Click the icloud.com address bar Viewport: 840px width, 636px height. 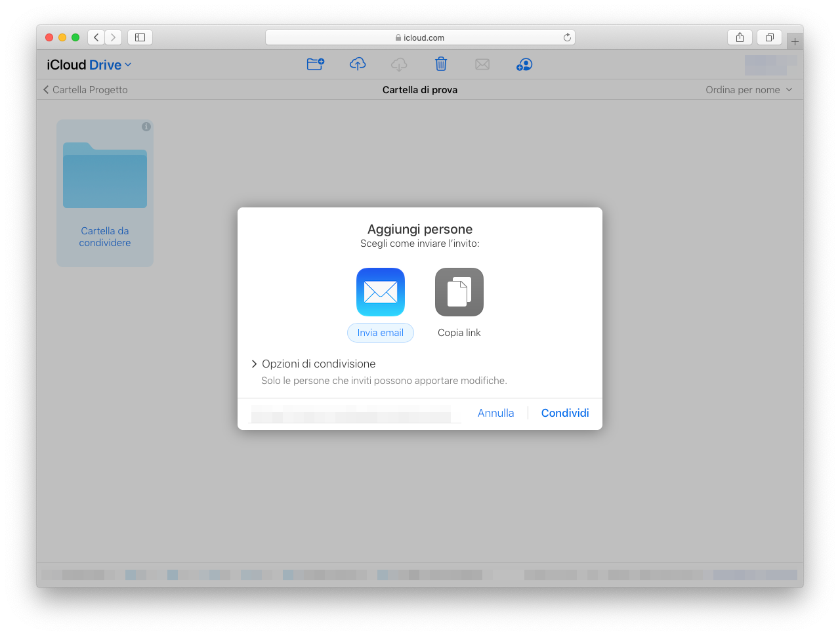[420, 38]
